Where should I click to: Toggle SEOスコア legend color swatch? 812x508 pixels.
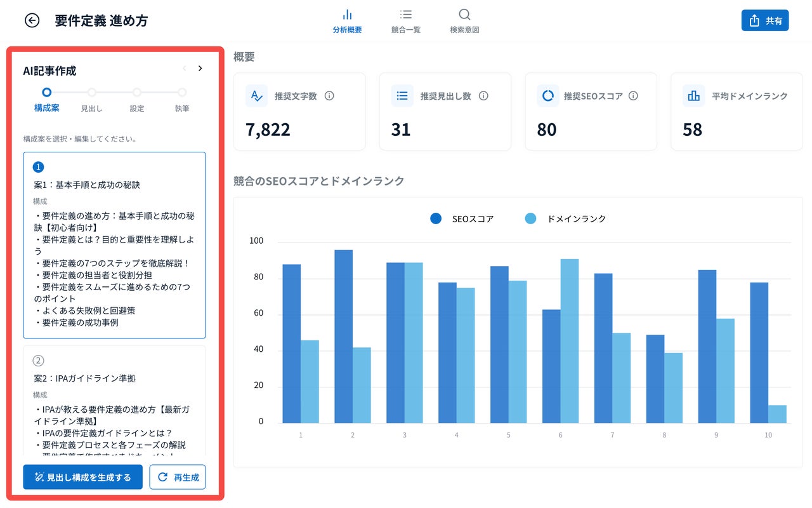436,218
